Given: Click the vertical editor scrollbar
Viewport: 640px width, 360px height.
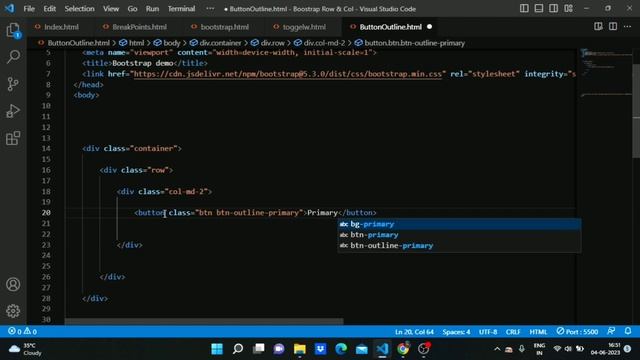Looking at the screenshot, I should [x=636, y=110].
